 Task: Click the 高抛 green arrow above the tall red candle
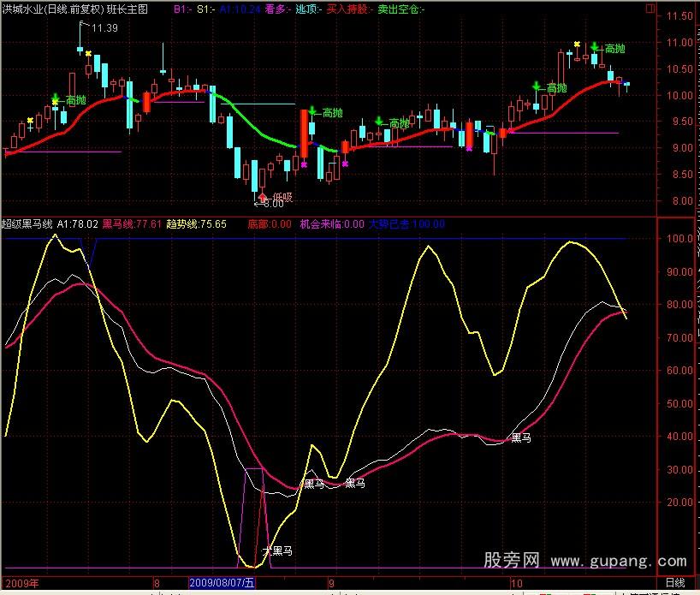pyautogui.click(x=313, y=110)
